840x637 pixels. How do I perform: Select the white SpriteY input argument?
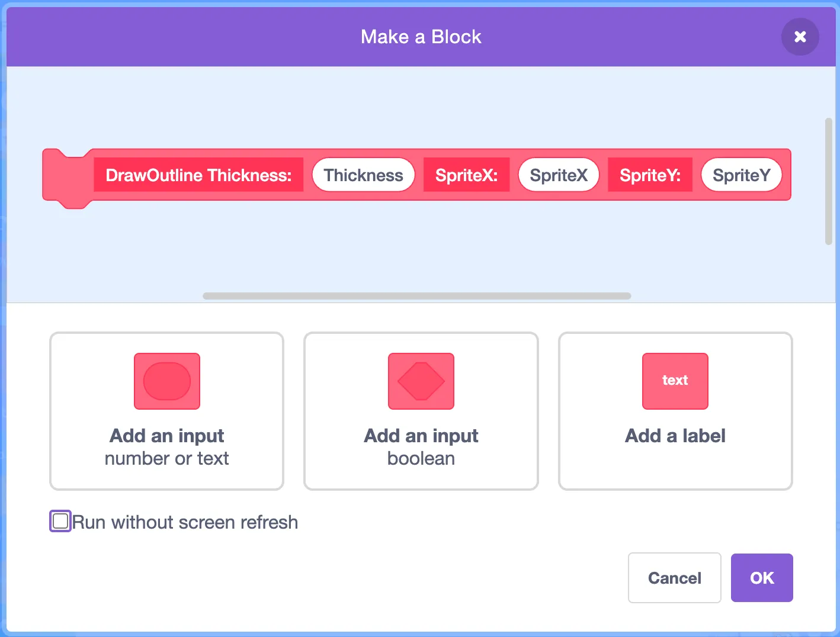click(741, 175)
